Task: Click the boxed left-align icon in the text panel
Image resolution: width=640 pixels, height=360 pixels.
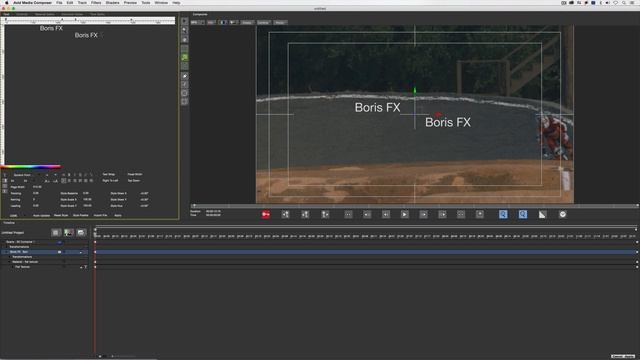Action: pyautogui.click(x=64, y=180)
